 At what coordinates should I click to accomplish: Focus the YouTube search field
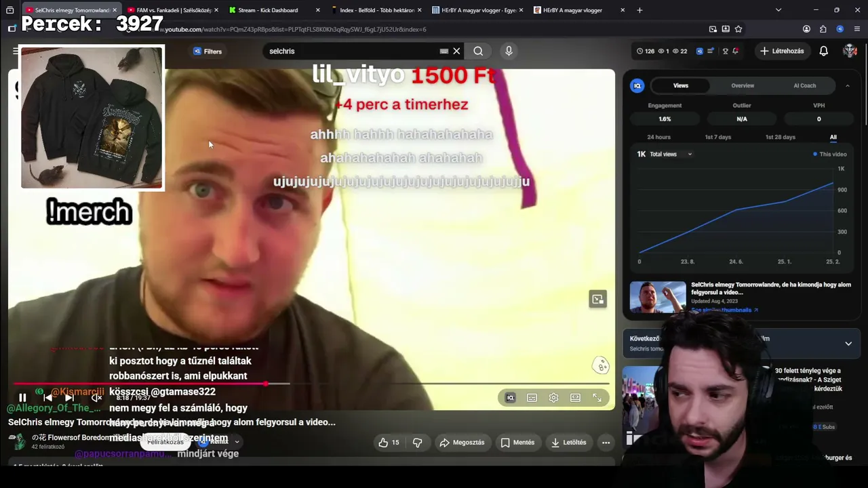[353, 51]
